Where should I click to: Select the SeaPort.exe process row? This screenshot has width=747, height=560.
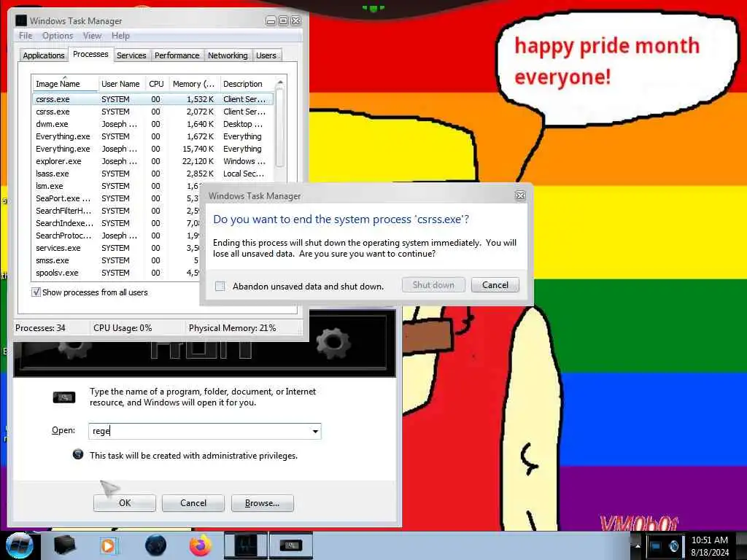point(116,198)
